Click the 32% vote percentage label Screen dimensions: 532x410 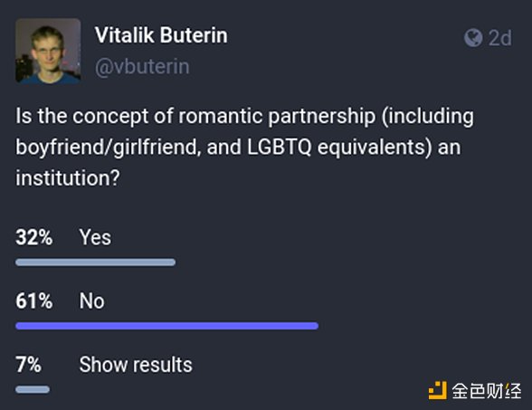(34, 237)
